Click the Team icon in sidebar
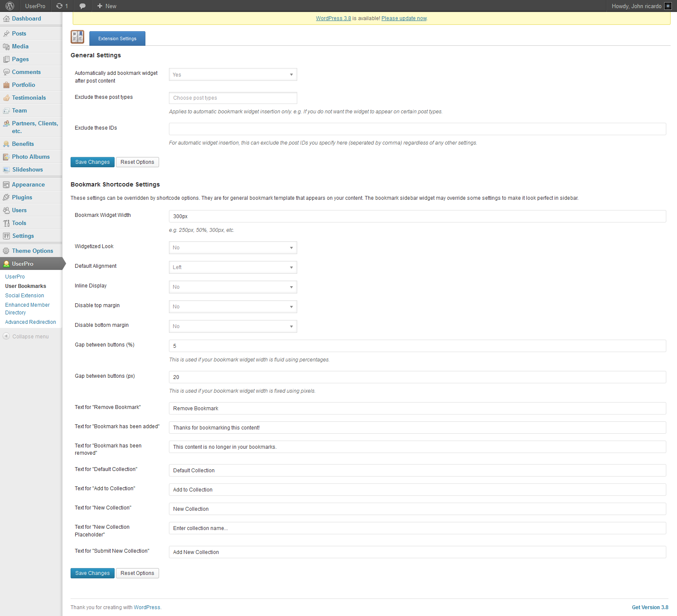The image size is (677, 616). (x=6, y=111)
